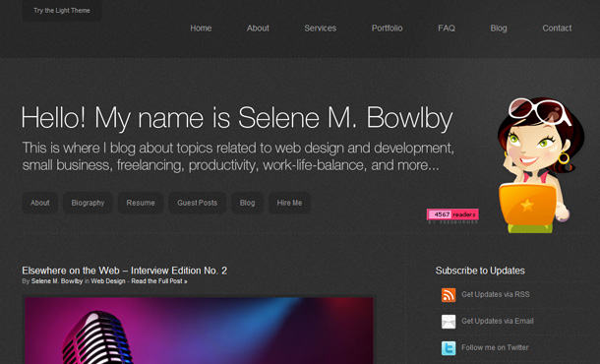The width and height of the screenshot is (600, 364).
Task: Click the Subscribe to Updates heading
Action: tap(480, 271)
